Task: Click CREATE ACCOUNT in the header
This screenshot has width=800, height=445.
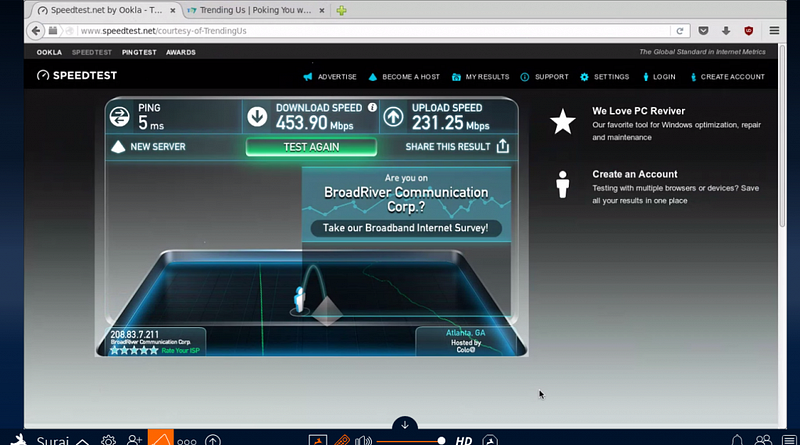Action: 727,77
